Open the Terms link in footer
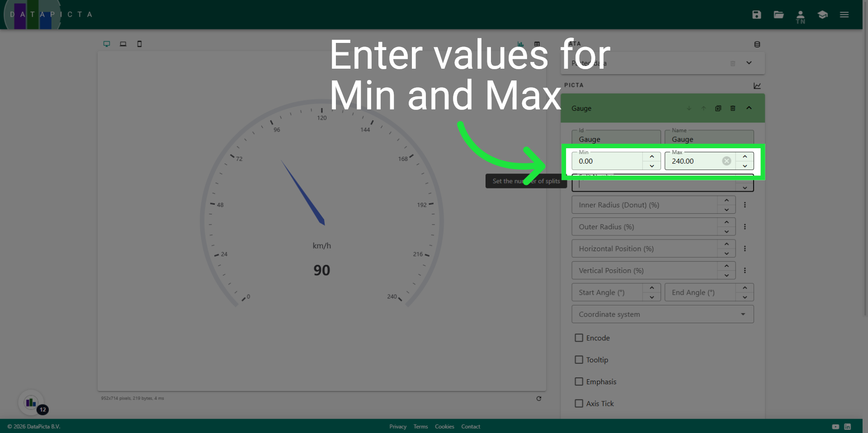Viewport: 868px width, 433px height. point(420,427)
